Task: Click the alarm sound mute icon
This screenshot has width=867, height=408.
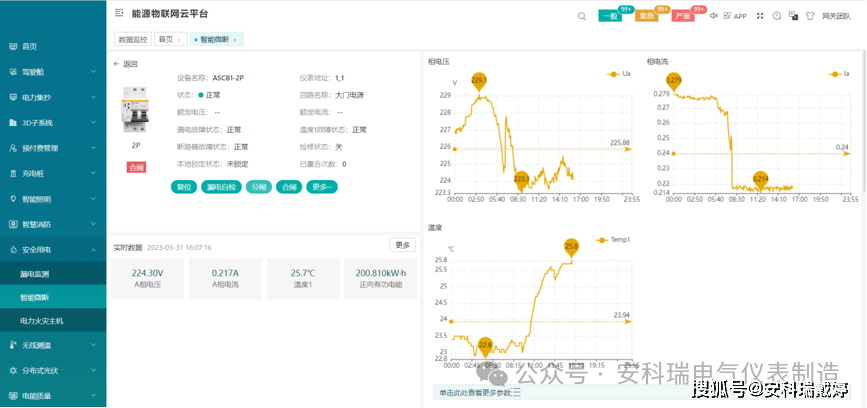Action: pos(714,15)
